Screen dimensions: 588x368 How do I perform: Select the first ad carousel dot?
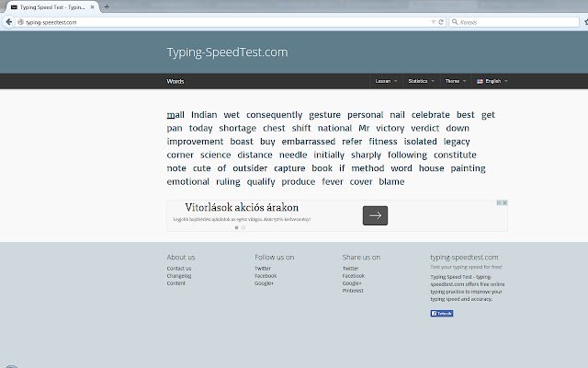(x=236, y=227)
